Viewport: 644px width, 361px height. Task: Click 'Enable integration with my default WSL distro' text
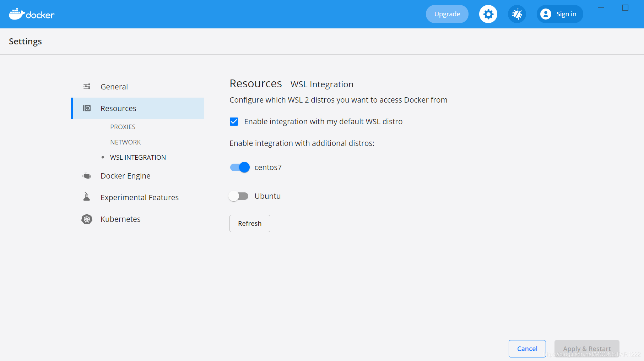[x=323, y=121]
